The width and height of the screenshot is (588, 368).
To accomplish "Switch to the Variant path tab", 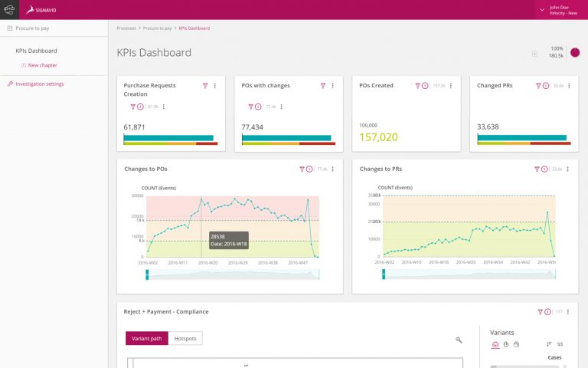I will [147, 338].
